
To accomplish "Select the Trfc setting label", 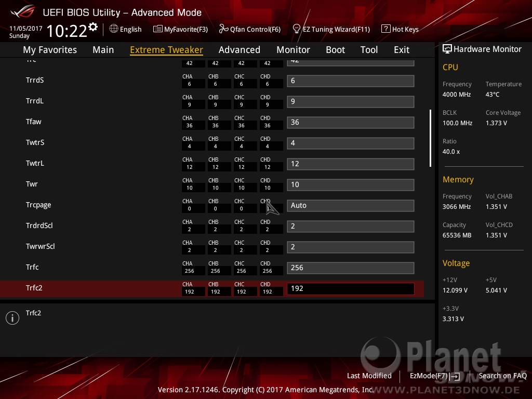I will (32, 267).
